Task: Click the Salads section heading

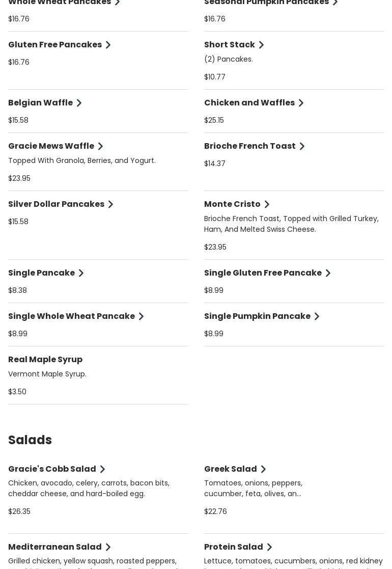Action: (30, 440)
